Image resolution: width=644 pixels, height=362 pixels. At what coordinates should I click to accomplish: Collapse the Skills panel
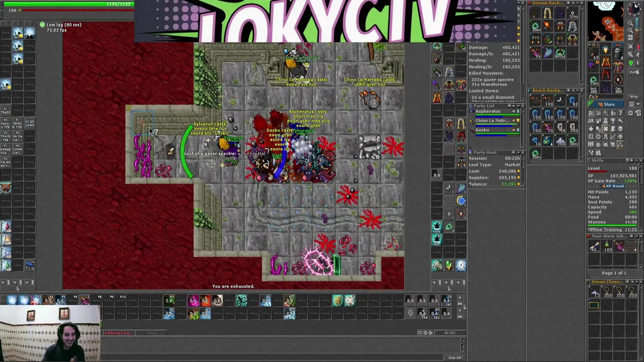[x=636, y=160]
